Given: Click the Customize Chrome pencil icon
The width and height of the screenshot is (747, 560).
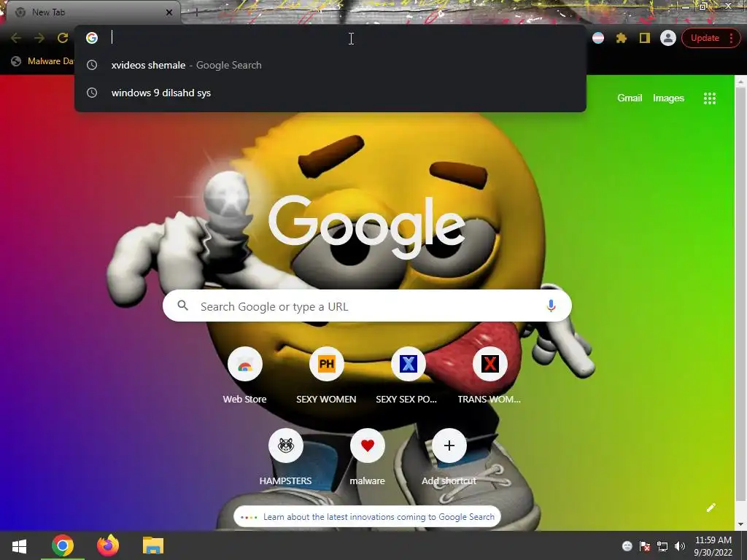Looking at the screenshot, I should [x=711, y=507].
